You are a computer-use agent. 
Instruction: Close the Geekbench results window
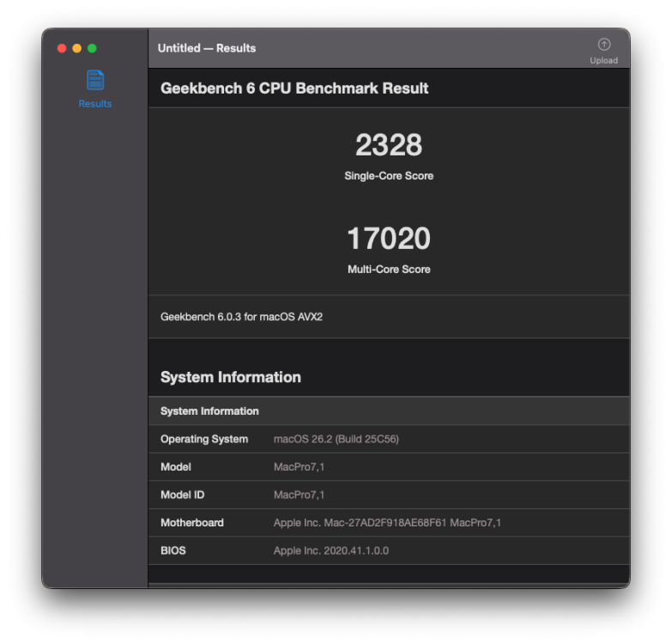click(x=62, y=48)
